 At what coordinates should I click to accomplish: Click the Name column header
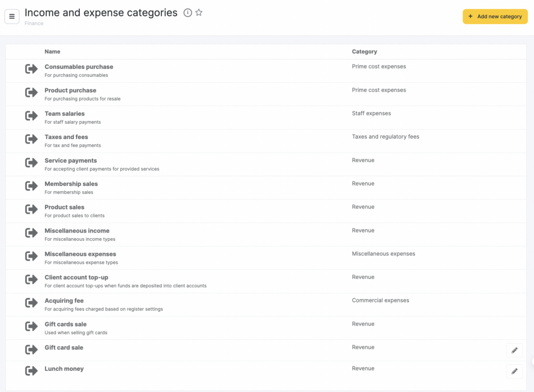52,52
